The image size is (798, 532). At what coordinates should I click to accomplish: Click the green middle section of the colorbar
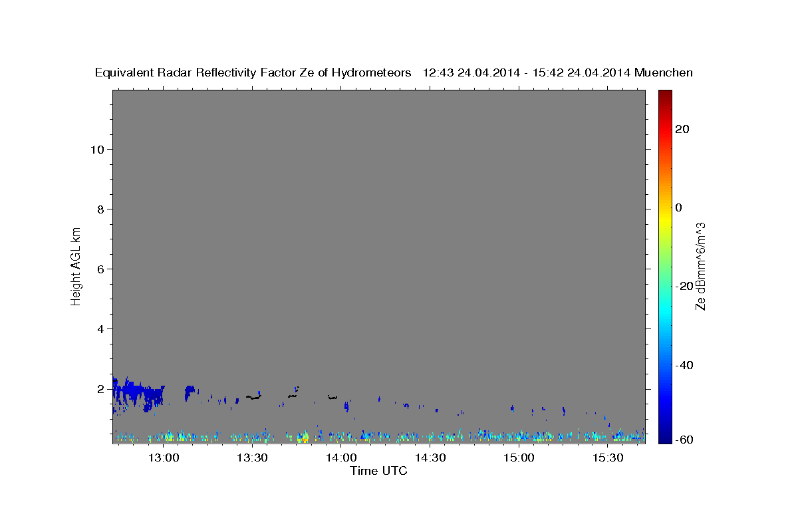pyautogui.click(x=665, y=266)
